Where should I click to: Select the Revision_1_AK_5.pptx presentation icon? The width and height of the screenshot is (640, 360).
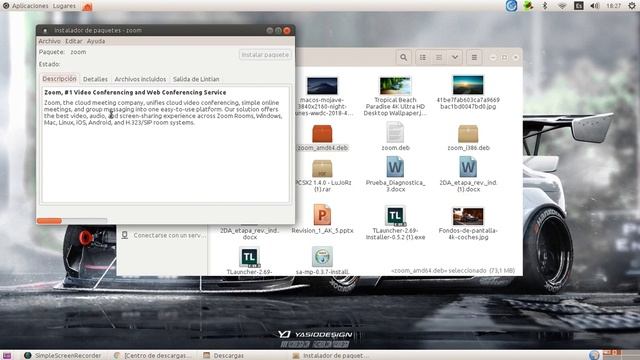tap(322, 215)
